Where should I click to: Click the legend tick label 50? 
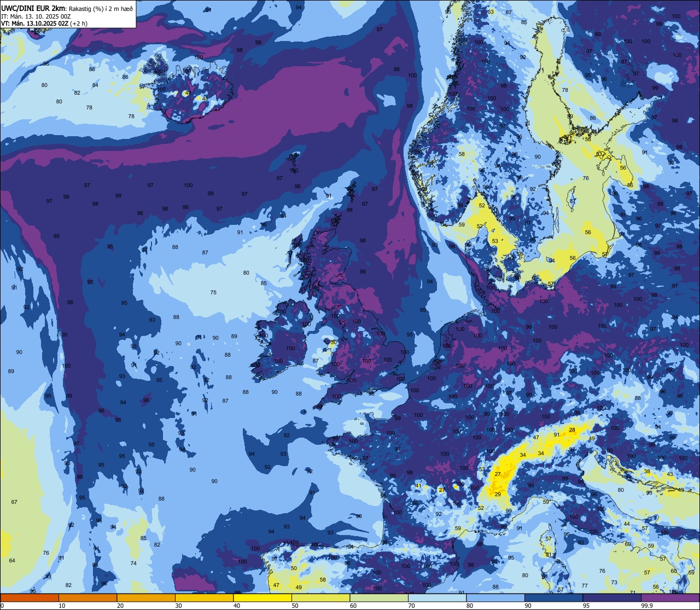(x=295, y=606)
